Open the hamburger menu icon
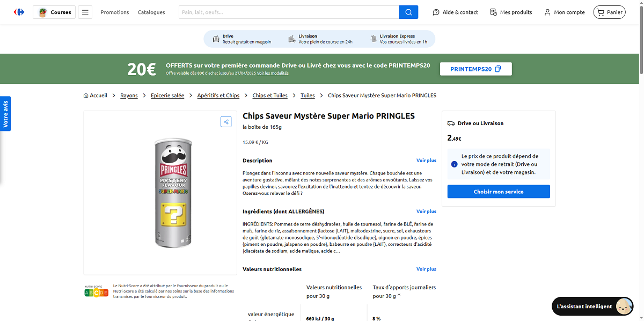644x321 pixels. click(85, 12)
